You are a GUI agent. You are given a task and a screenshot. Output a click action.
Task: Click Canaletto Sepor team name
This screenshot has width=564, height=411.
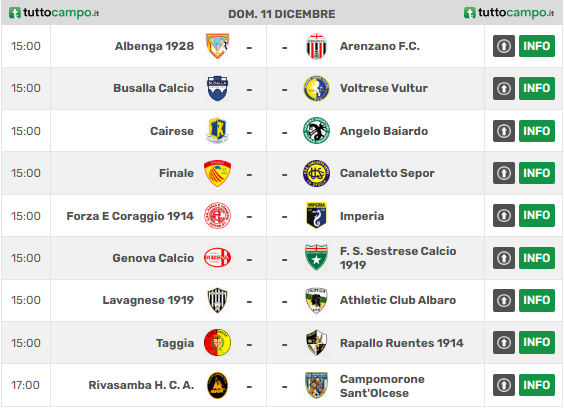coord(387,173)
